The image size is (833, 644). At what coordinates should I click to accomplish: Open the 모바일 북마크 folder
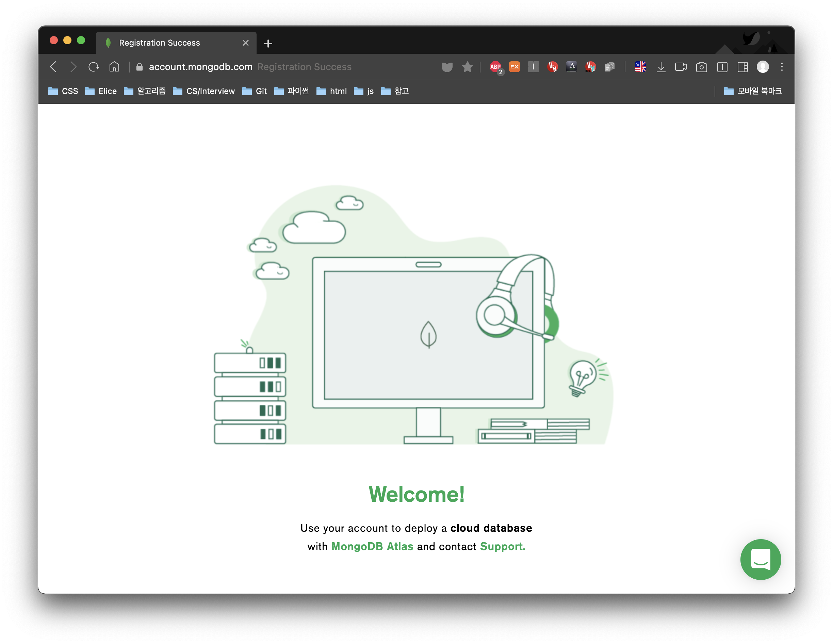coord(753,91)
